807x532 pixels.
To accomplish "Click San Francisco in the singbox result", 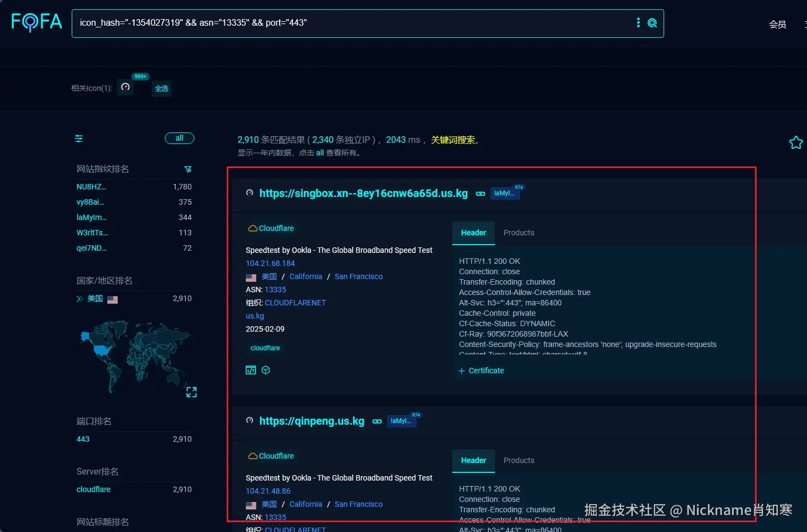I will point(359,276).
